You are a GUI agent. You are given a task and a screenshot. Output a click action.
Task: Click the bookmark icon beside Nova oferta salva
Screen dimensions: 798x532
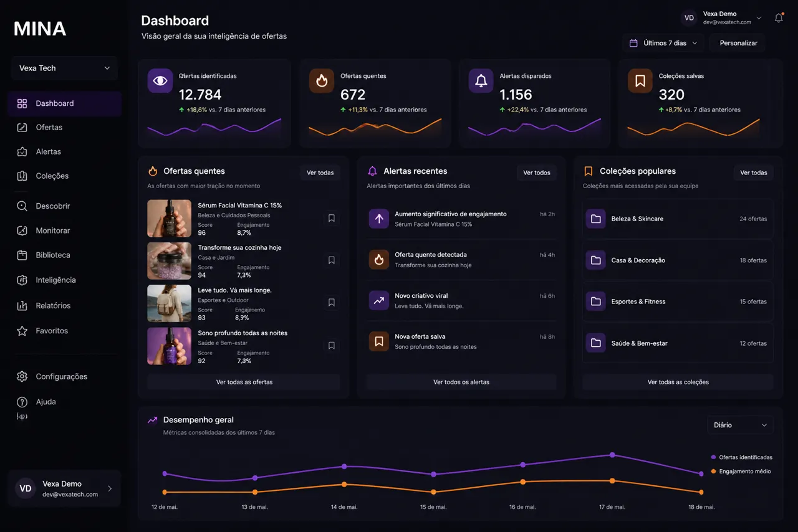click(x=378, y=341)
